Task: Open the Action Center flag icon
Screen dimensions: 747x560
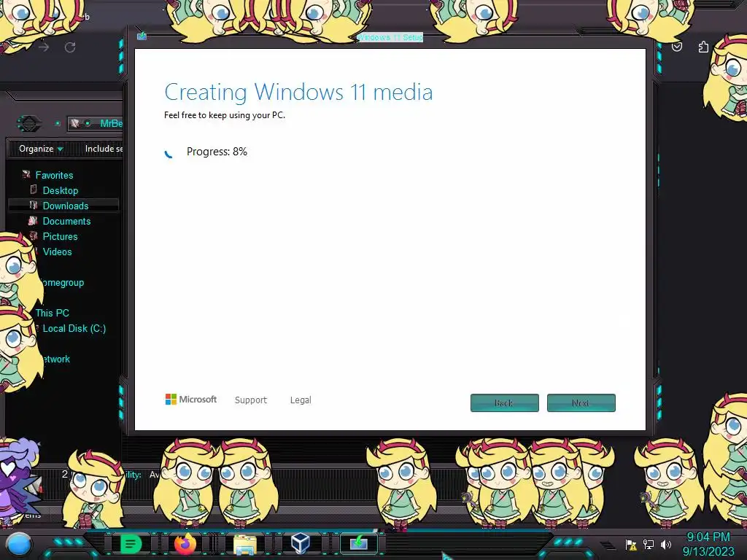Action: click(631, 545)
